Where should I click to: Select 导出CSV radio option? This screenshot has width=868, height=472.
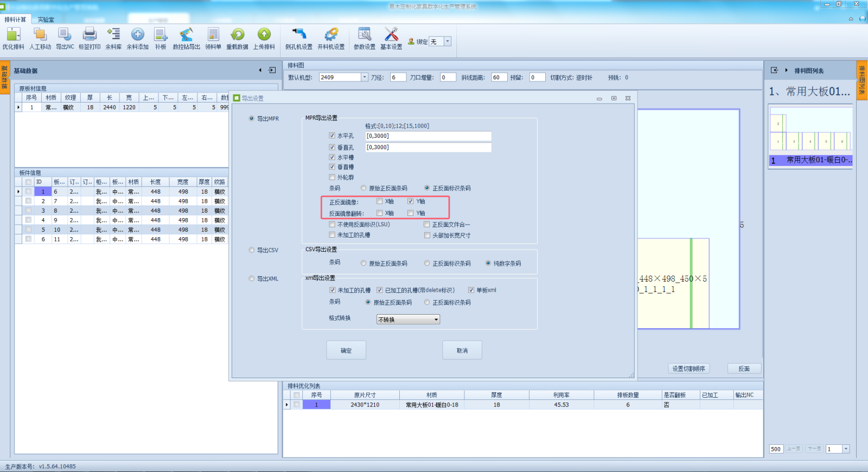tap(252, 250)
